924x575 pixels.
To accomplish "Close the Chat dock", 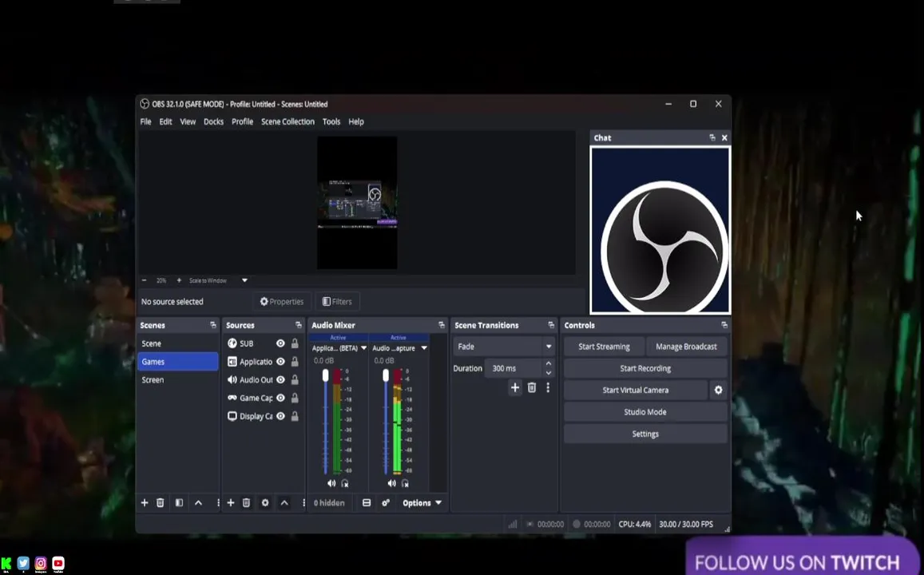I will (724, 137).
